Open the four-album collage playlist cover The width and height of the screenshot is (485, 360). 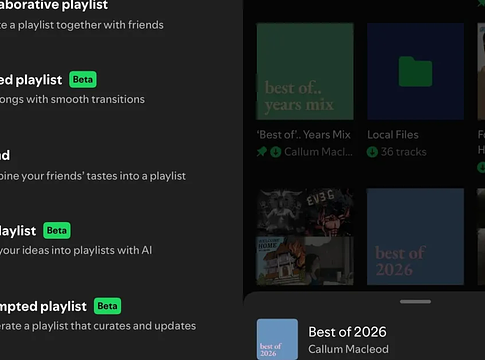pos(305,237)
